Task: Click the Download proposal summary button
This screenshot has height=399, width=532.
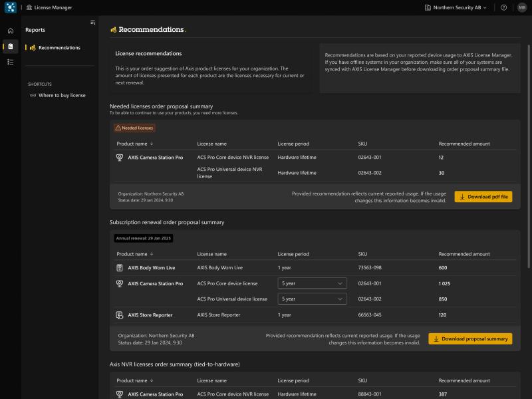Action: [x=469, y=338]
